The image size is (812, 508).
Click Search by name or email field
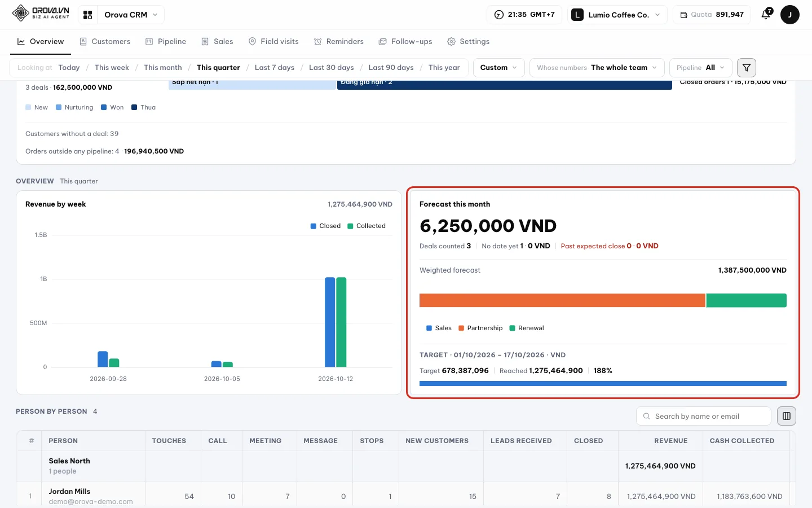click(703, 416)
